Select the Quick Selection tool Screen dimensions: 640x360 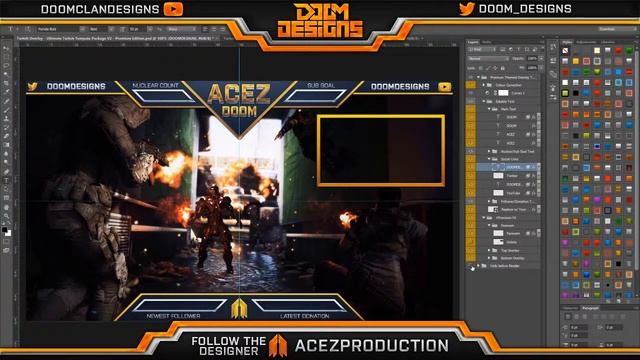pos(6,74)
